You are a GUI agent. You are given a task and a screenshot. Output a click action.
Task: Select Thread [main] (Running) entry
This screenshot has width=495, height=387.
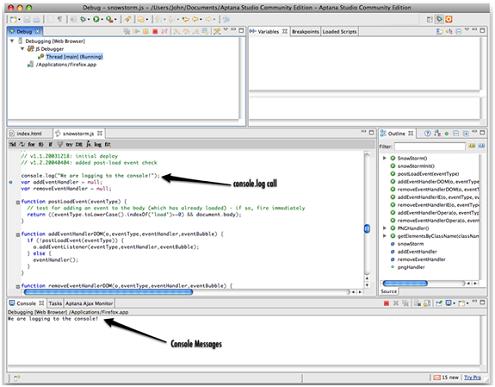click(74, 57)
